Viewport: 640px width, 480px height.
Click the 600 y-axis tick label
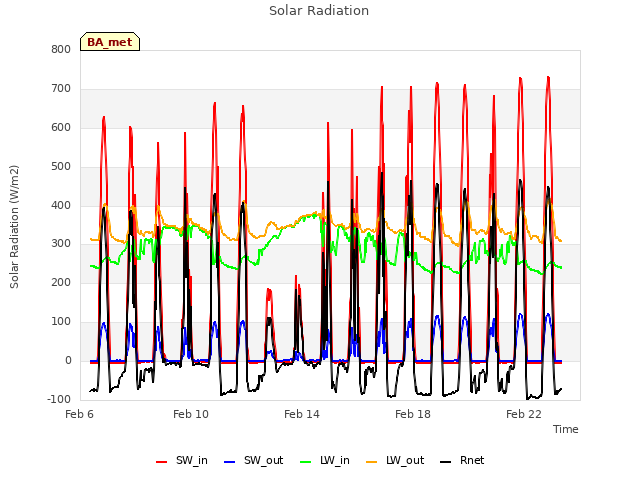(61, 128)
